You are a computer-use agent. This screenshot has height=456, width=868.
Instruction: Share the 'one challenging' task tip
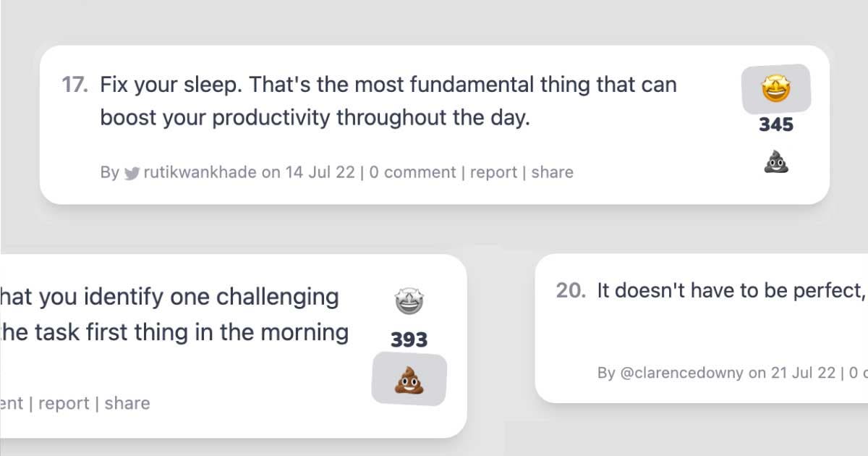(127, 403)
